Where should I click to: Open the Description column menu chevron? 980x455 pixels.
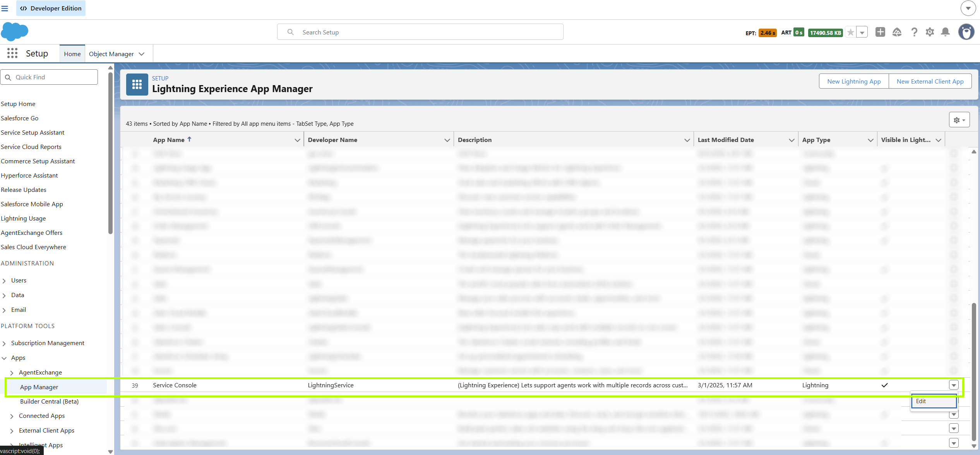coord(687,140)
